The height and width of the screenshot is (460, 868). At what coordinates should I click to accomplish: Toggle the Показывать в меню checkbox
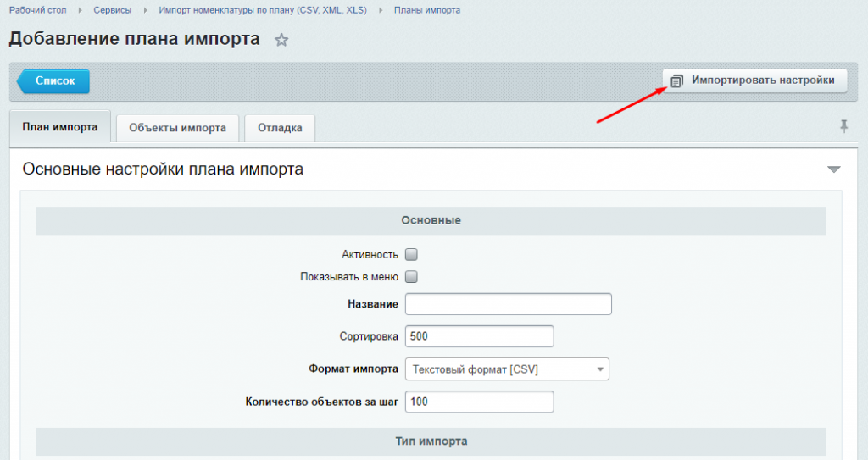(411, 277)
